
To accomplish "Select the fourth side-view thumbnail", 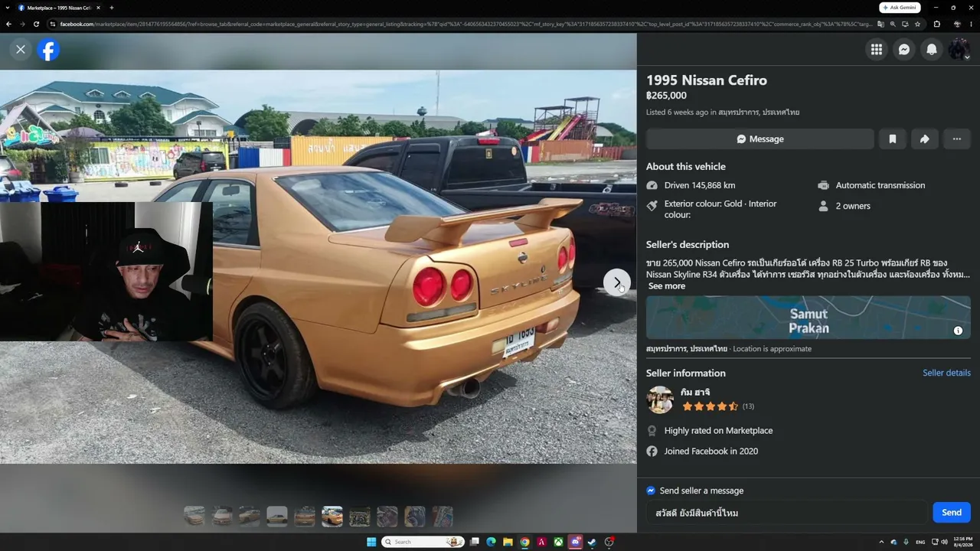I will coord(277,517).
